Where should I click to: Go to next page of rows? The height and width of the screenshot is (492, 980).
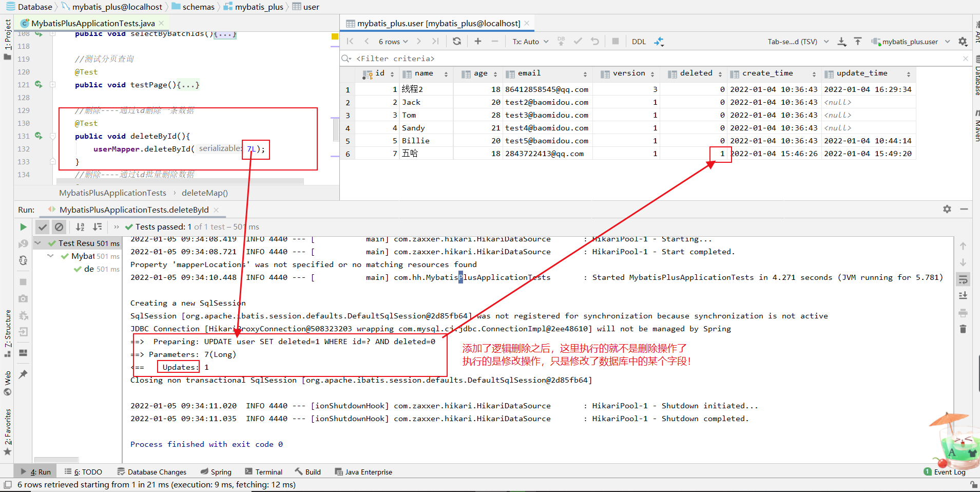click(419, 42)
